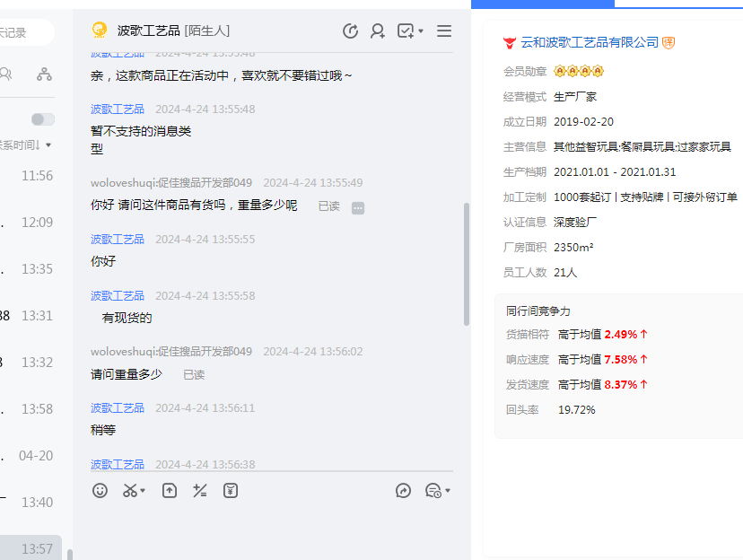Click the upload file icon
Image resolution: width=743 pixels, height=560 pixels.
(170, 491)
